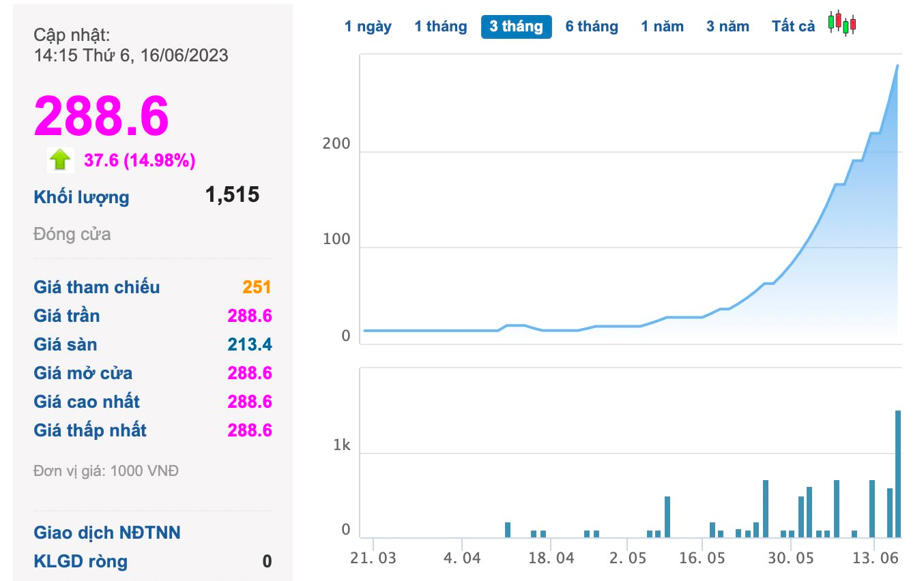Screen dimensions: 924x581
Task: Click the current price 288.6
Action: tap(102, 116)
